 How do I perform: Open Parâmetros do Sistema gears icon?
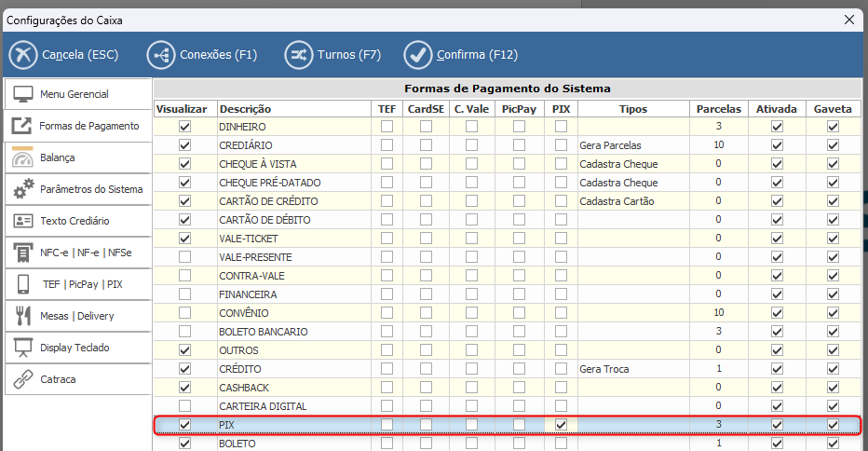coord(23,189)
